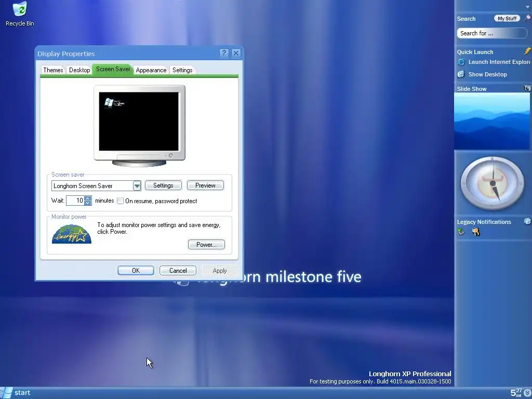Open the Appearance tab
532x399 pixels.
[x=151, y=70]
